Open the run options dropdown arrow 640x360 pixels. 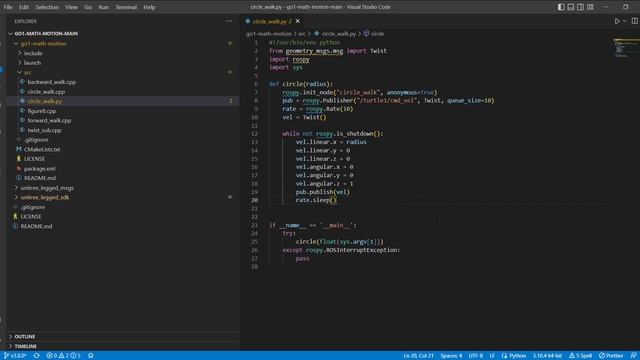coord(624,21)
